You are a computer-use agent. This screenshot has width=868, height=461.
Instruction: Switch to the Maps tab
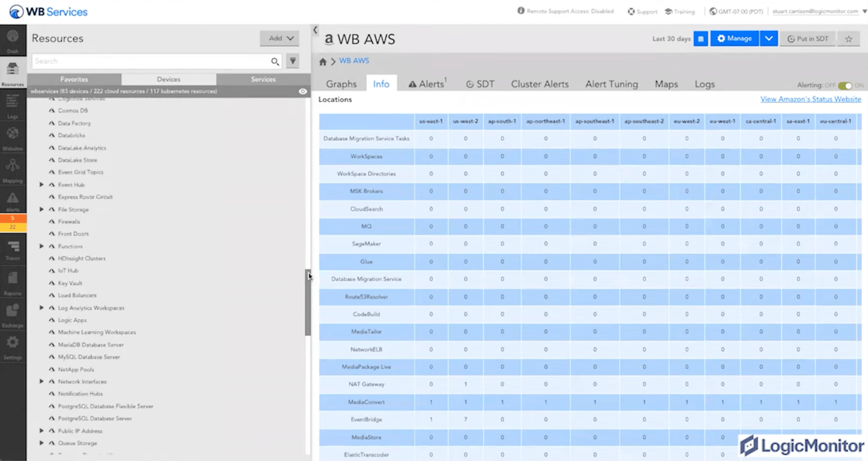point(666,84)
